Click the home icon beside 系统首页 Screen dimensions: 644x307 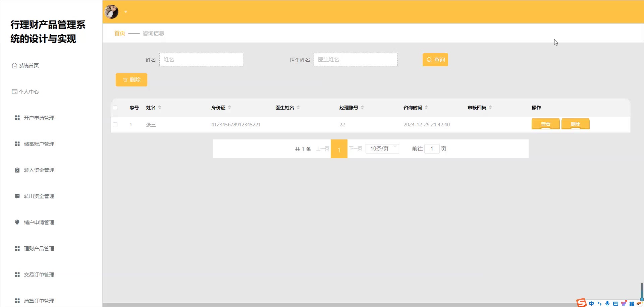[14, 66]
